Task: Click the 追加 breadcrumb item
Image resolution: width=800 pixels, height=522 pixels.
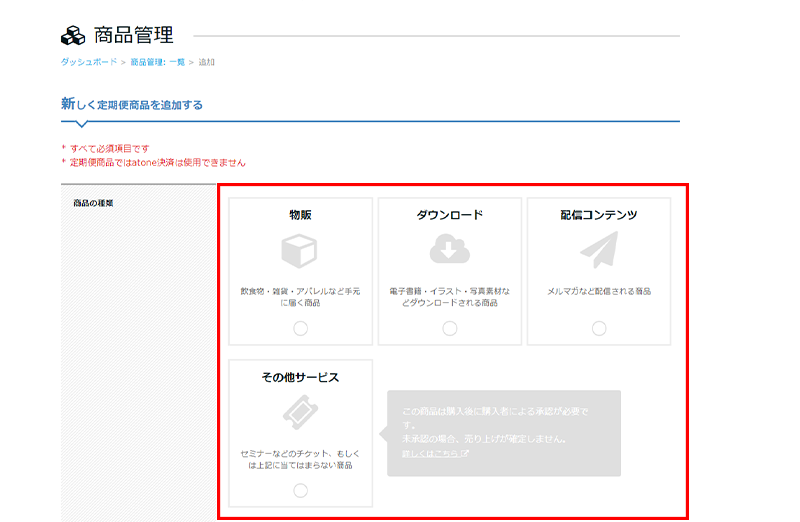Action: (x=206, y=62)
